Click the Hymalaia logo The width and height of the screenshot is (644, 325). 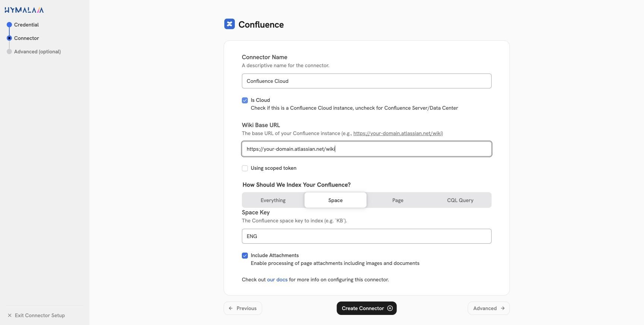click(24, 10)
